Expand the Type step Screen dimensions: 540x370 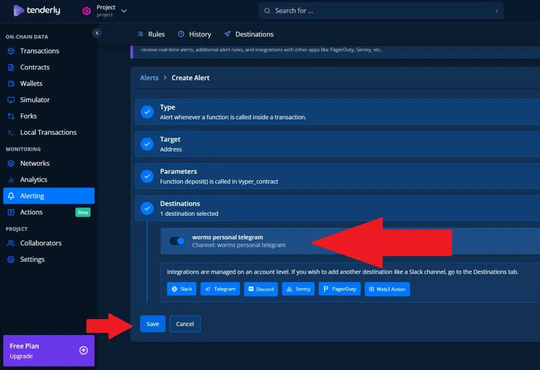pos(338,112)
